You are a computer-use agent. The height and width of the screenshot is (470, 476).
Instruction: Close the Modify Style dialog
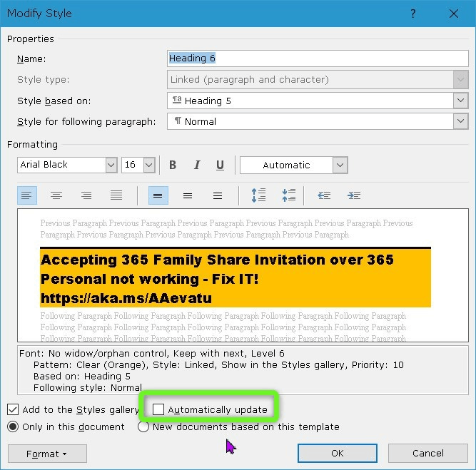point(454,14)
